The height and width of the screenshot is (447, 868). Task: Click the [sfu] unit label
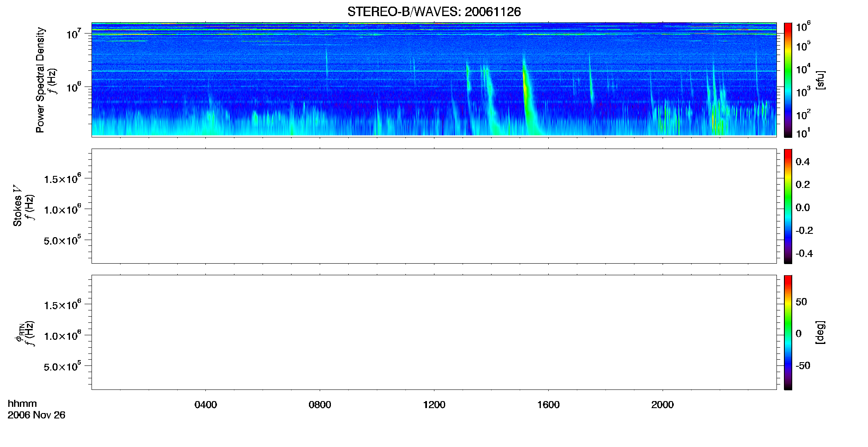coord(820,80)
